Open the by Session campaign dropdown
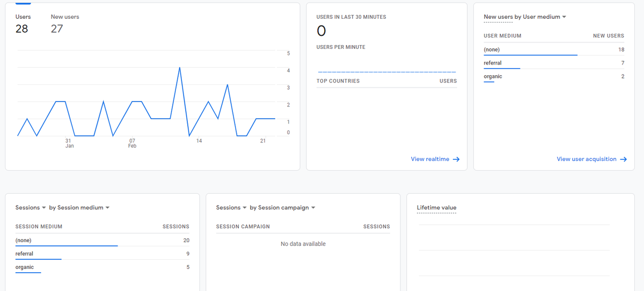644x291 pixels. click(282, 207)
